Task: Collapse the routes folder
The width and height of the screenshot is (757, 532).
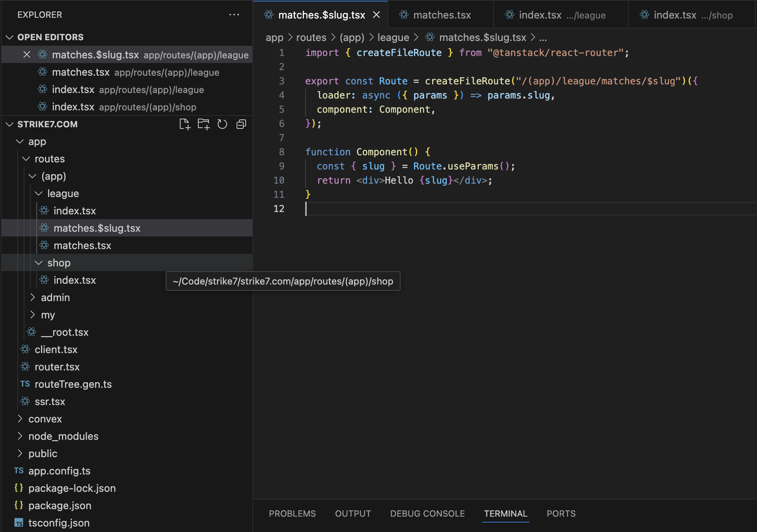Action: (26, 158)
